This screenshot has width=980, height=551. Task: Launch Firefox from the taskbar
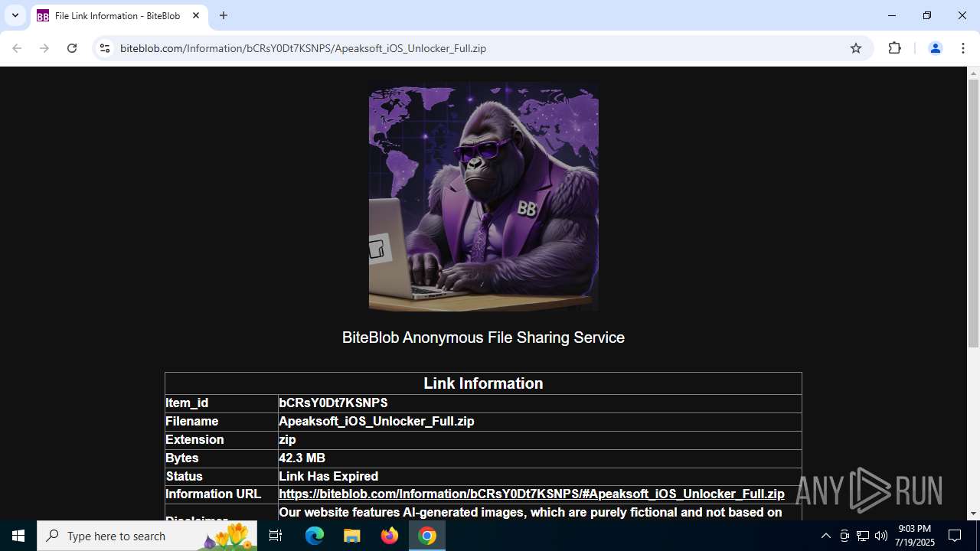click(x=390, y=536)
